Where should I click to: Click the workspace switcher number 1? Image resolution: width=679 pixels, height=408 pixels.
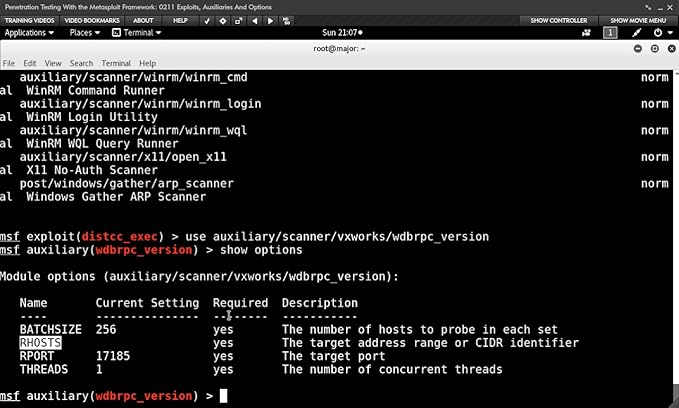[x=610, y=33]
